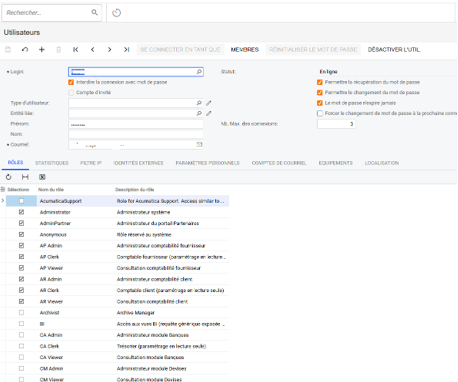Image resolution: width=458 pixels, height=382 pixels.
Task: Enable Forcer le changement de mot de passe
Action: (320, 113)
